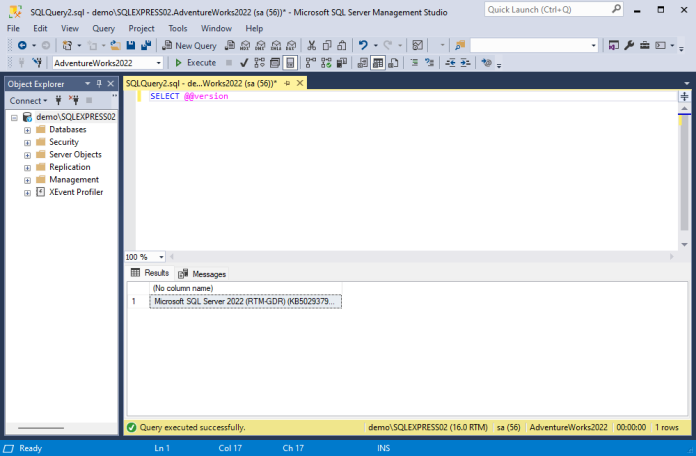Click the Cut scissors icon
The height and width of the screenshot is (456, 696).
pos(312,45)
